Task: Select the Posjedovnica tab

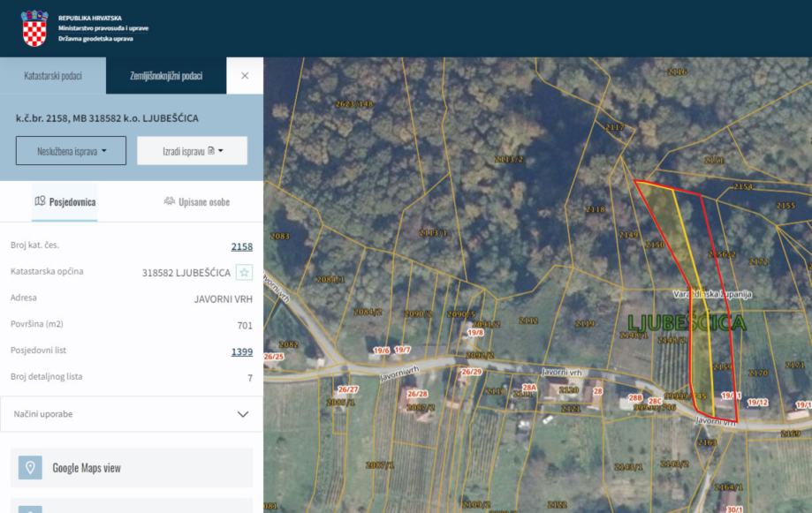Action: (65, 202)
